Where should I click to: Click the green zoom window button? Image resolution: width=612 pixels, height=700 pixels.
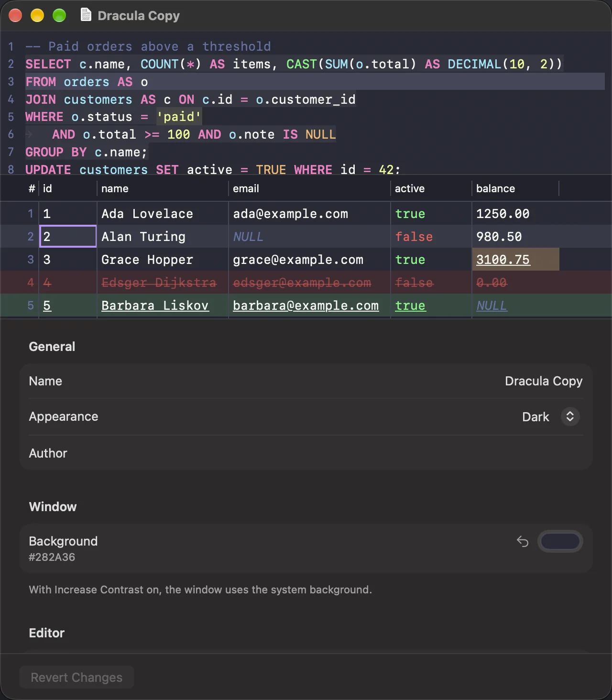59,15
